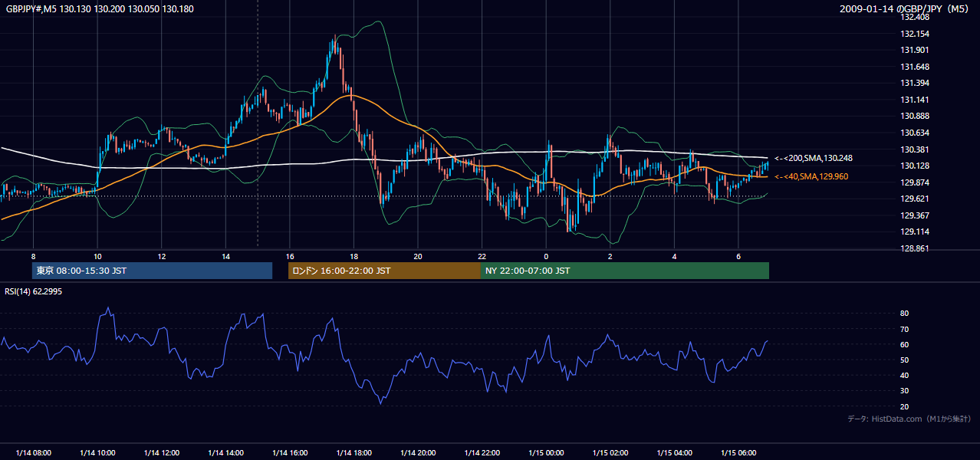Click price axis value 130.381

pos(916,149)
